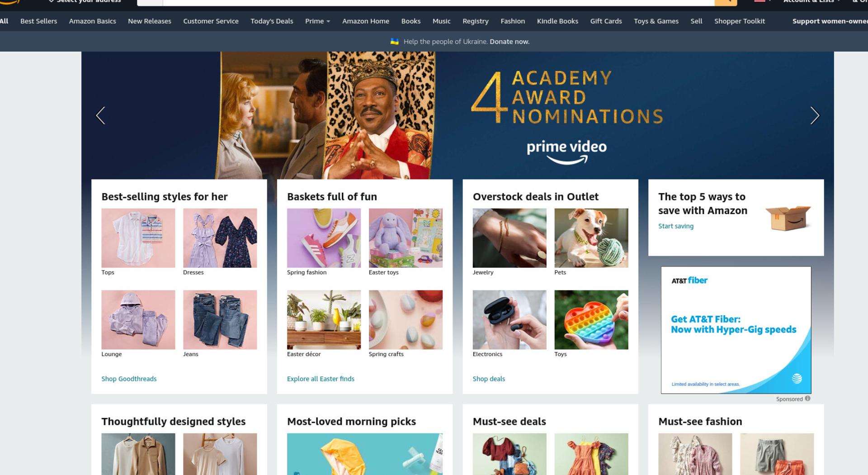The image size is (868, 475).
Task: Click the Start saving link
Action: pyautogui.click(x=676, y=226)
